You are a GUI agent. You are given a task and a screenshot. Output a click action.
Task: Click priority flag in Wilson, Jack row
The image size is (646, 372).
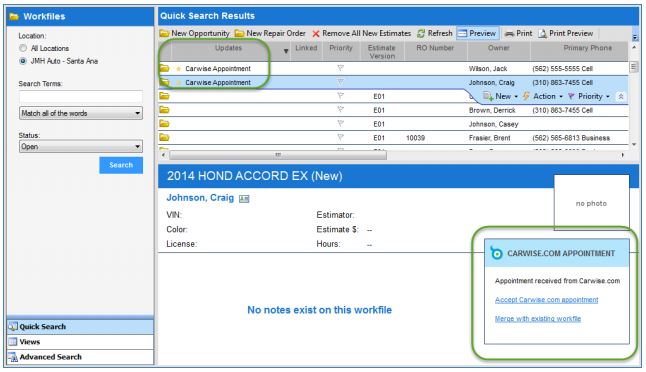pyautogui.click(x=340, y=68)
